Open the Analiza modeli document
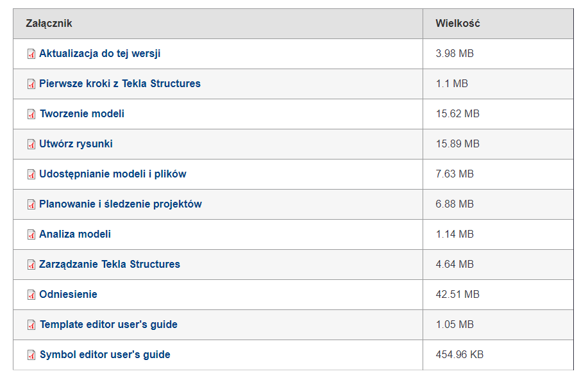 click(x=75, y=234)
